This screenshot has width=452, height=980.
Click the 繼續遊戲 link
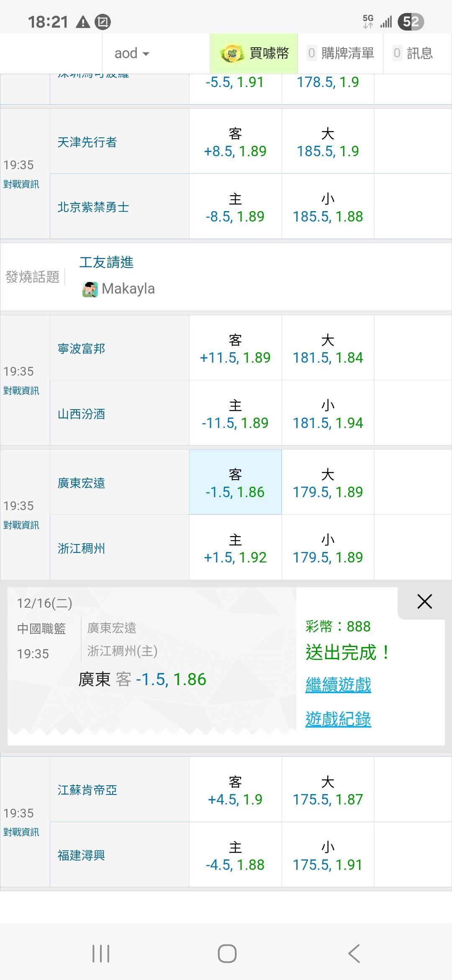tap(338, 685)
